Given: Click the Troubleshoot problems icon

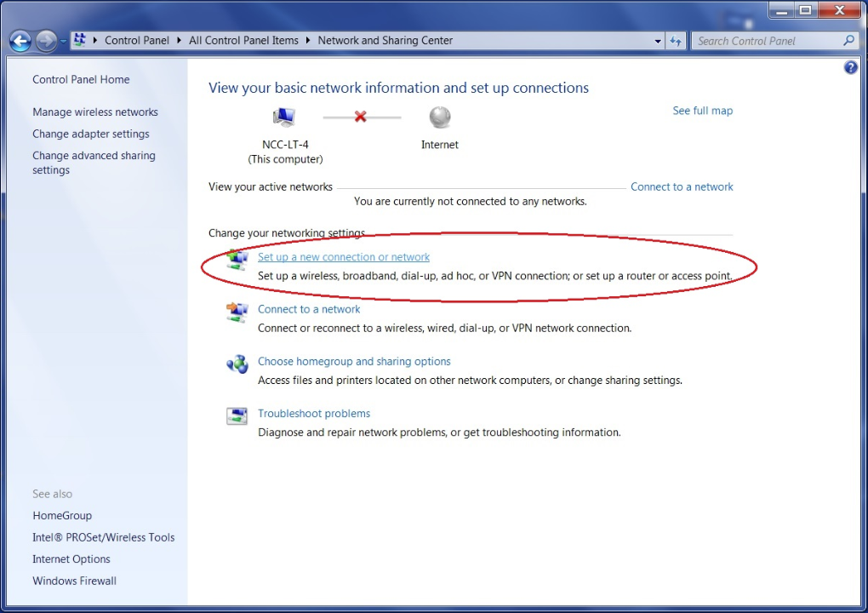Looking at the screenshot, I should pyautogui.click(x=237, y=415).
